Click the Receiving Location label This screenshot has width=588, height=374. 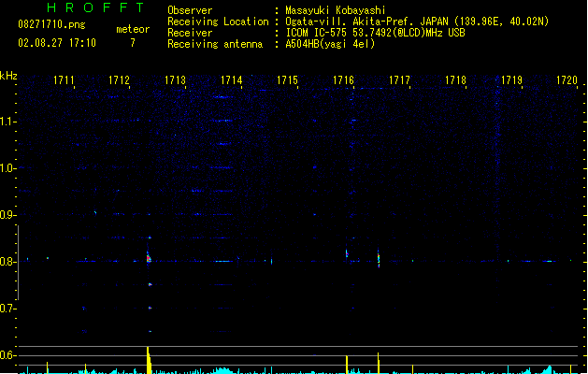[x=218, y=22]
